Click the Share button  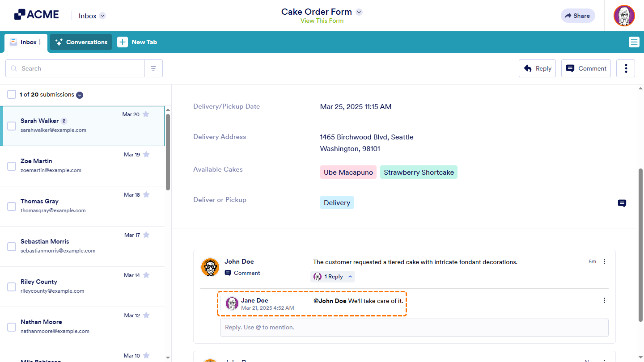577,15
